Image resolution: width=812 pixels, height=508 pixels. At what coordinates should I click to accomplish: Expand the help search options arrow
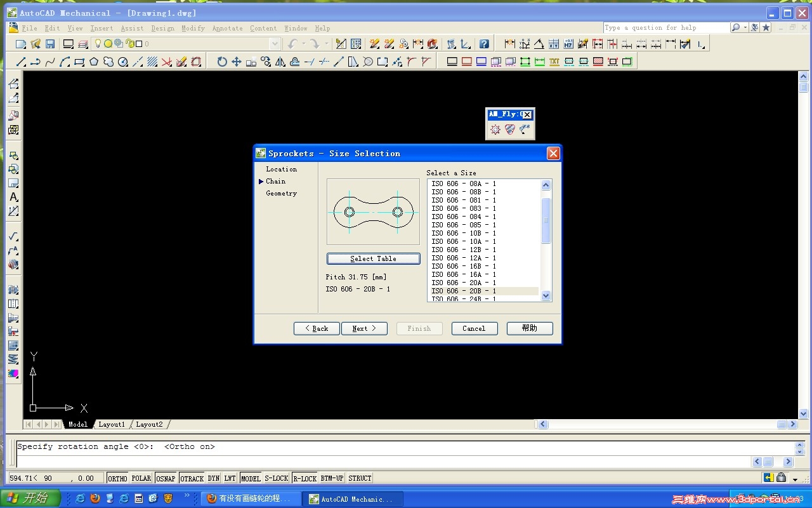(x=745, y=27)
